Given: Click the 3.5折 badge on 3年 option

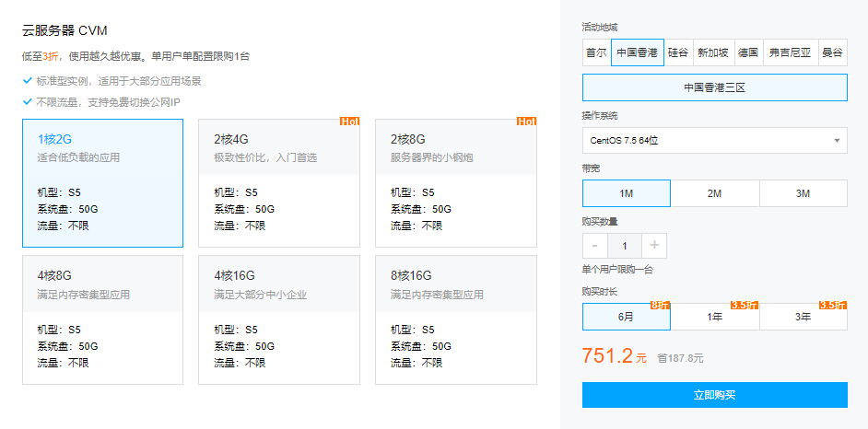Looking at the screenshot, I should click(x=833, y=305).
